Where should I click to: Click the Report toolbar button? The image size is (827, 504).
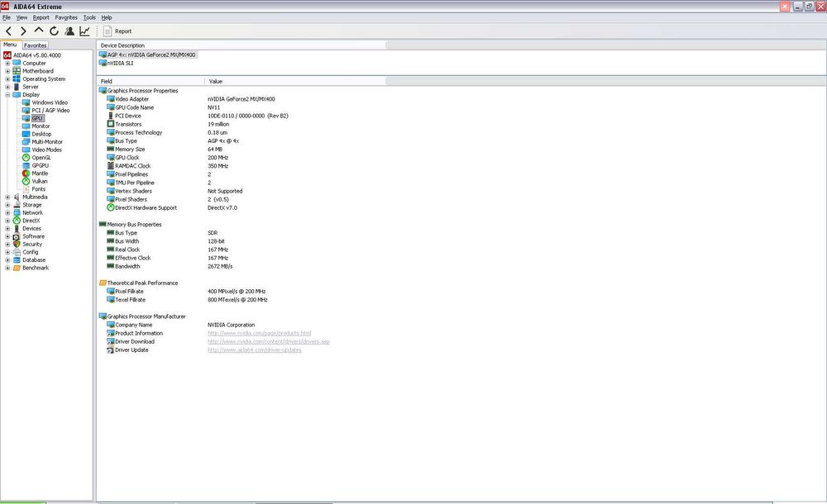117,31
